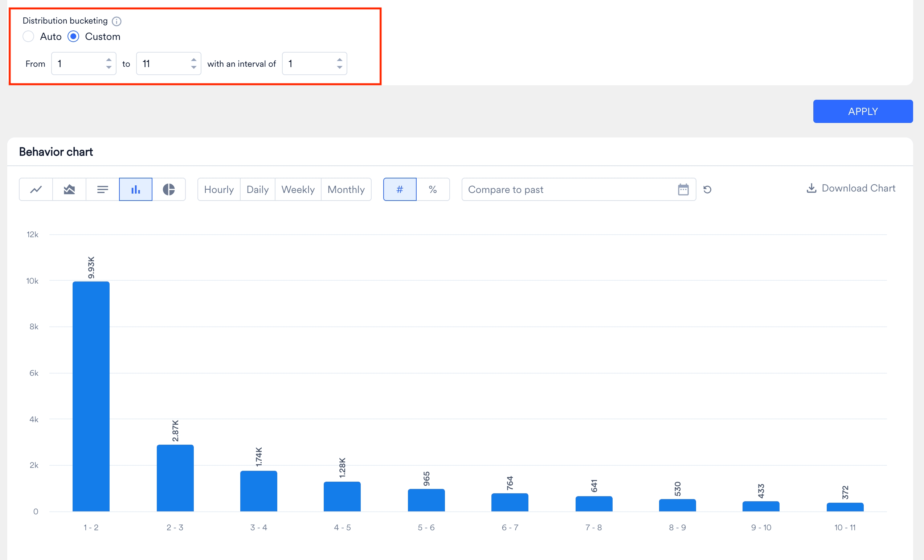Select the Auto bucketing radio button
The height and width of the screenshot is (560, 924).
[x=29, y=36]
